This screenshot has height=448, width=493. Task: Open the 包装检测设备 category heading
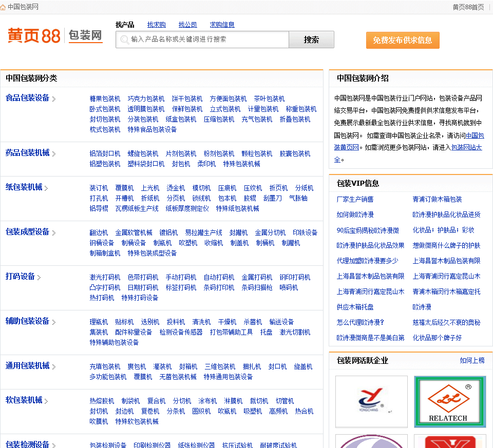click(x=27, y=444)
